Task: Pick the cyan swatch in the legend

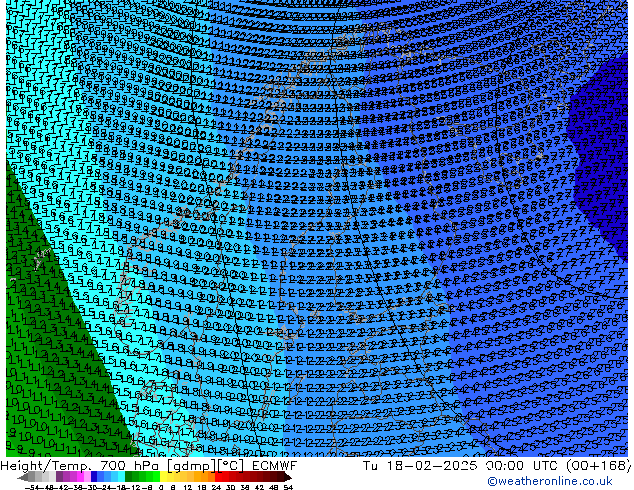Action: point(122,477)
